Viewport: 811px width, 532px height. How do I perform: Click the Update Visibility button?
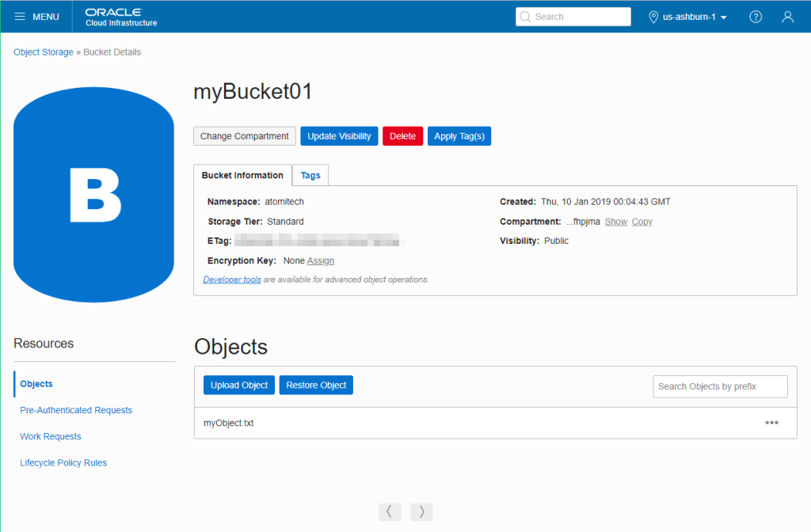tap(339, 136)
